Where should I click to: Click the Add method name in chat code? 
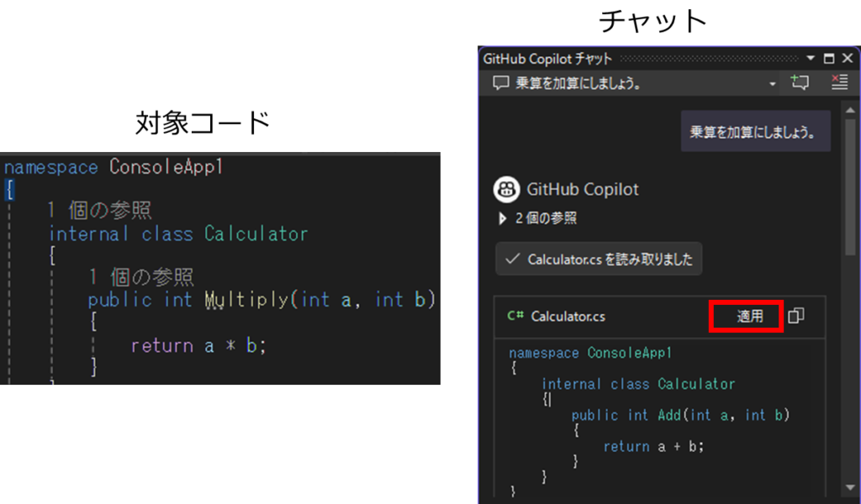(669, 415)
